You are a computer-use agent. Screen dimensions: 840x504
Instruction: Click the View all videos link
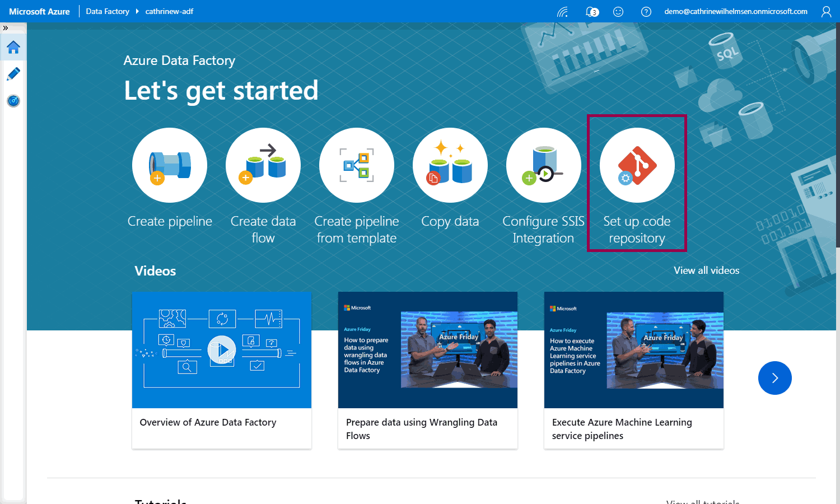[x=706, y=270]
